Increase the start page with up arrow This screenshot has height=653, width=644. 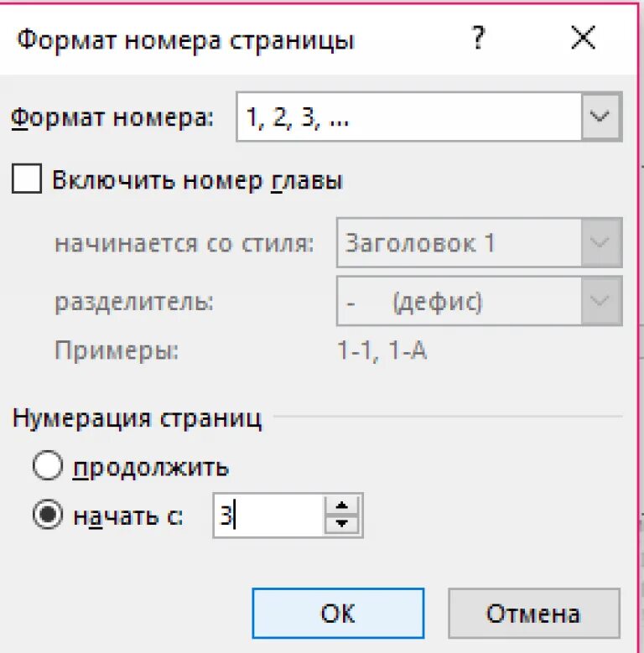[342, 505]
